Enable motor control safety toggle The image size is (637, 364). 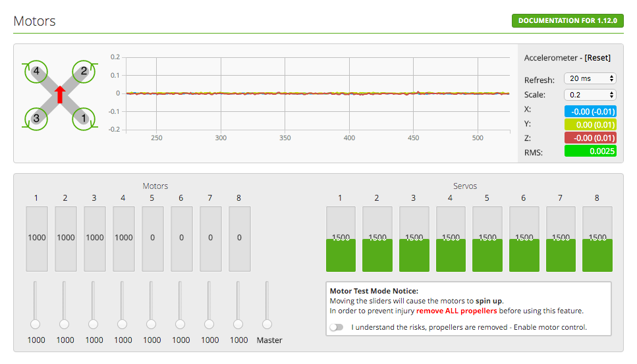tap(337, 327)
